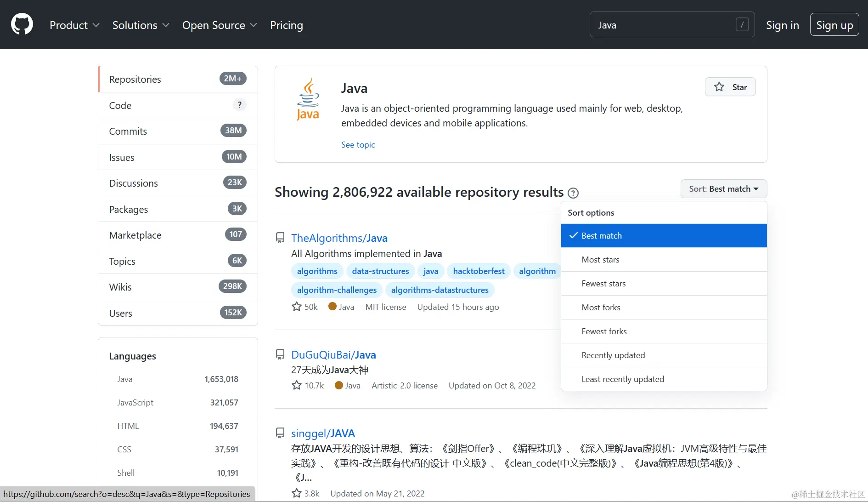Open the Pricing page

(287, 25)
